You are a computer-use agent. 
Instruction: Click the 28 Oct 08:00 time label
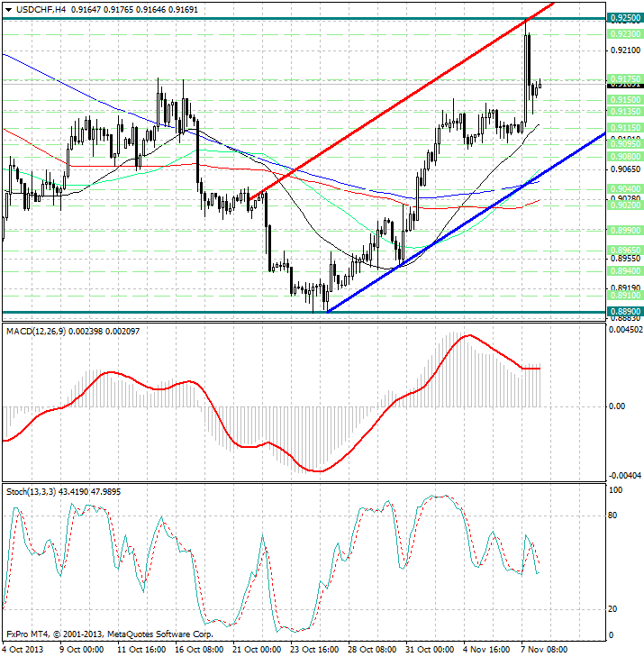372,650
